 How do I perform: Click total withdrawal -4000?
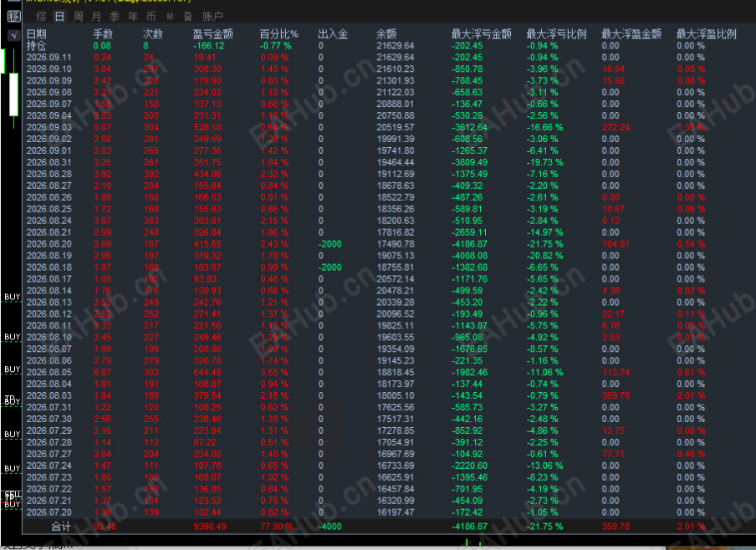point(329,527)
